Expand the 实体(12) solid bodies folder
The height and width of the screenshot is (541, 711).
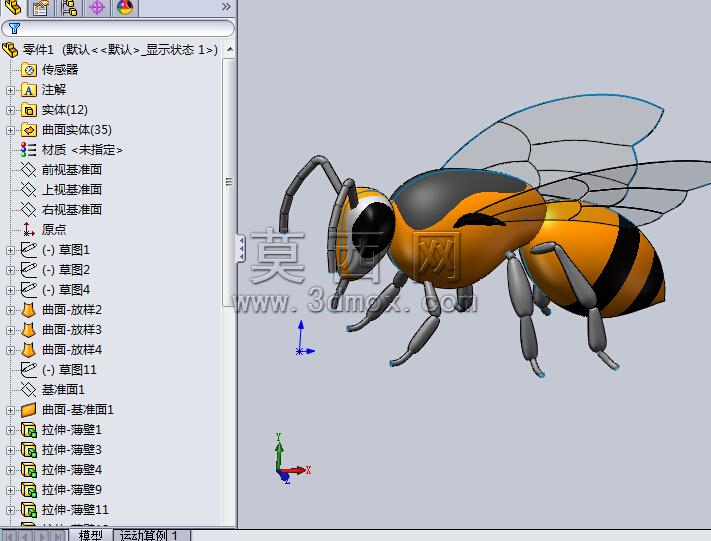[x=10, y=110]
